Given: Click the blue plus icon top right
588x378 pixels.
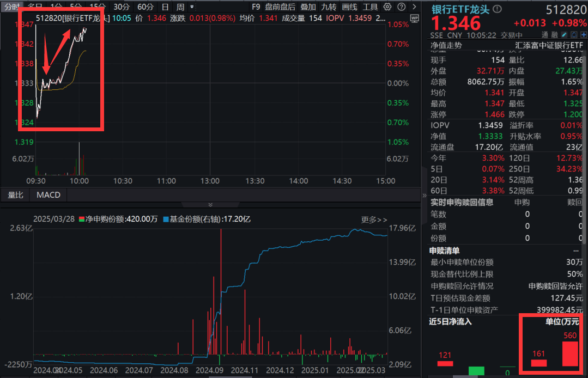Looking at the screenshot, I should coord(584,34).
